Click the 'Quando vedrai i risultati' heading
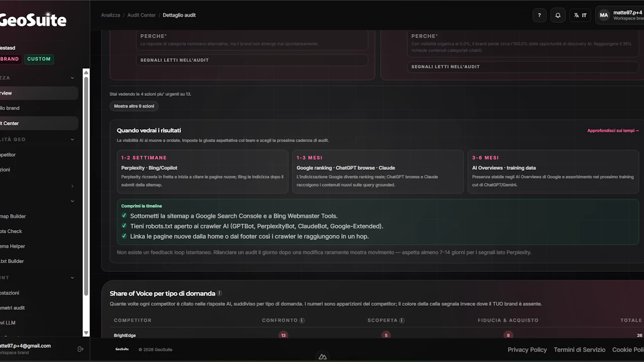 click(x=149, y=130)
